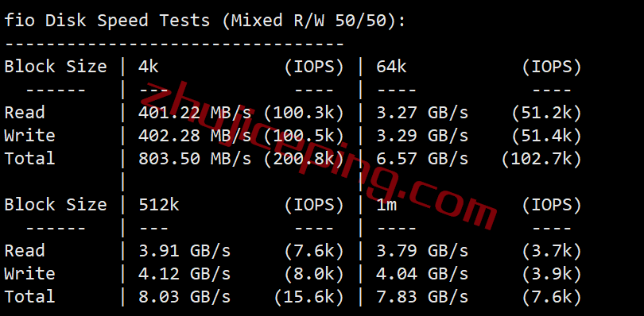
Task: Select the 8.03 GB/s total value
Action: tap(184, 296)
